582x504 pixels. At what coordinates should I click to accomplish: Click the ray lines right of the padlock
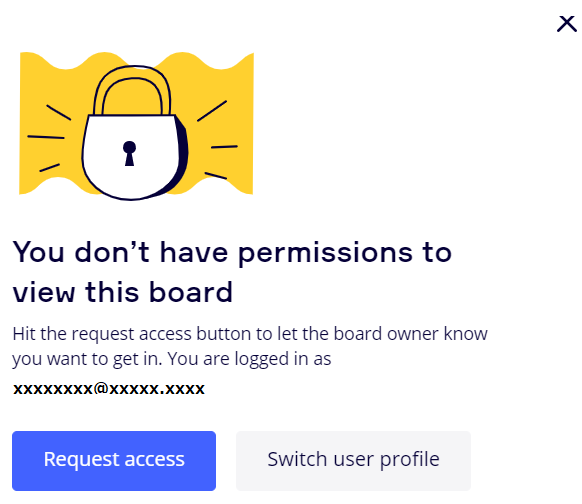(x=217, y=140)
